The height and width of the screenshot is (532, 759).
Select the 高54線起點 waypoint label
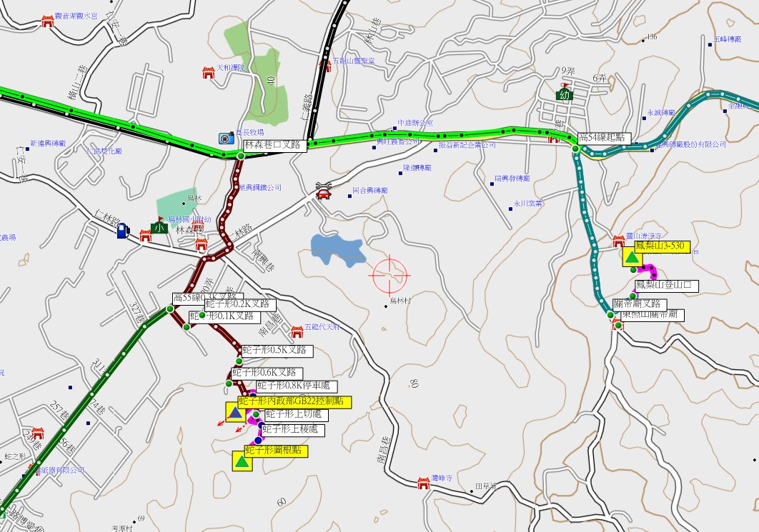pyautogui.click(x=600, y=138)
